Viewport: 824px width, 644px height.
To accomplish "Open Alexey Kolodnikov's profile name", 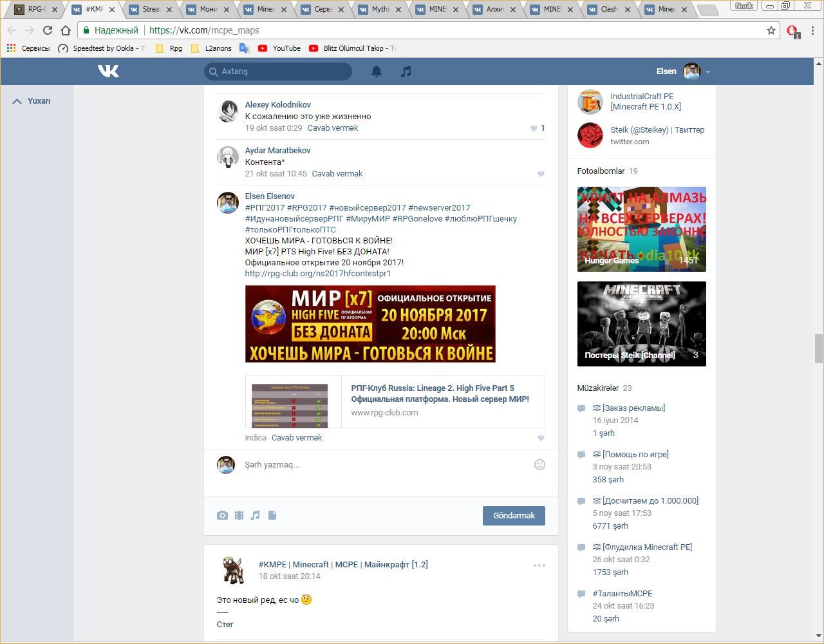I will pyautogui.click(x=278, y=105).
